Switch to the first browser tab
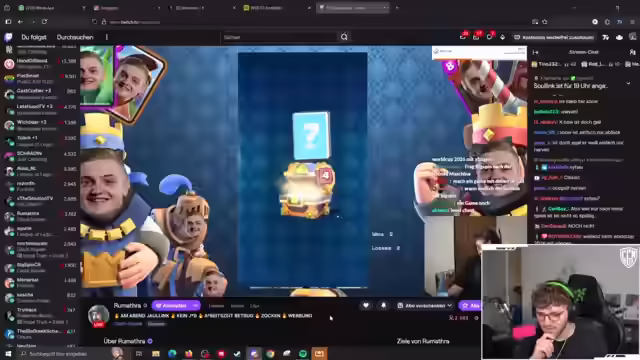 (x=52, y=8)
